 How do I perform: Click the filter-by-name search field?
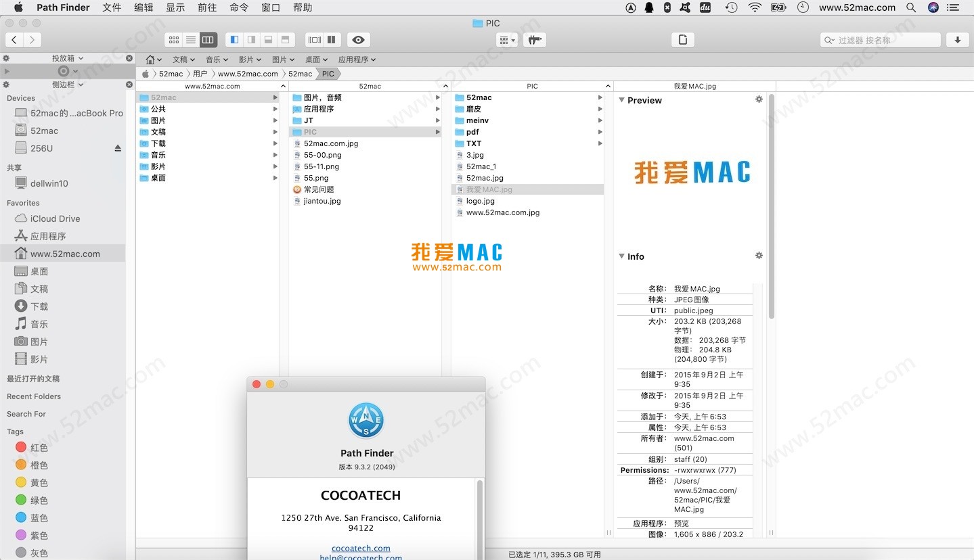pos(881,40)
